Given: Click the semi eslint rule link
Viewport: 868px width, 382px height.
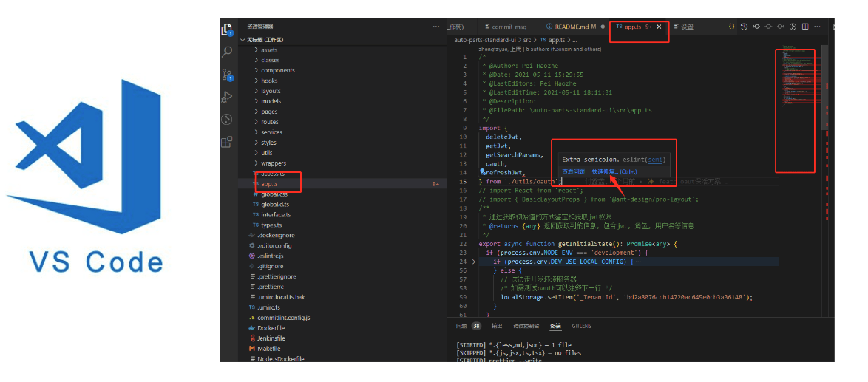Looking at the screenshot, I should [654, 159].
